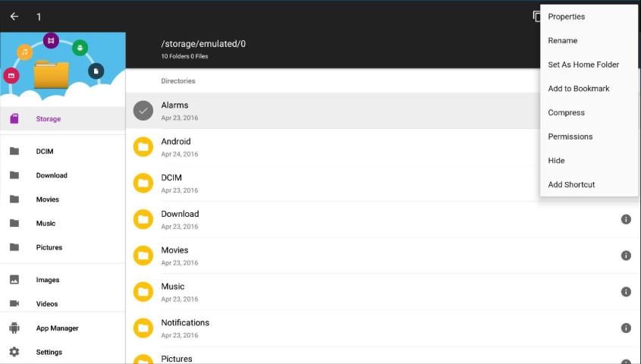
Task: Click Add to Bookmark menu entry
Action: tap(579, 89)
